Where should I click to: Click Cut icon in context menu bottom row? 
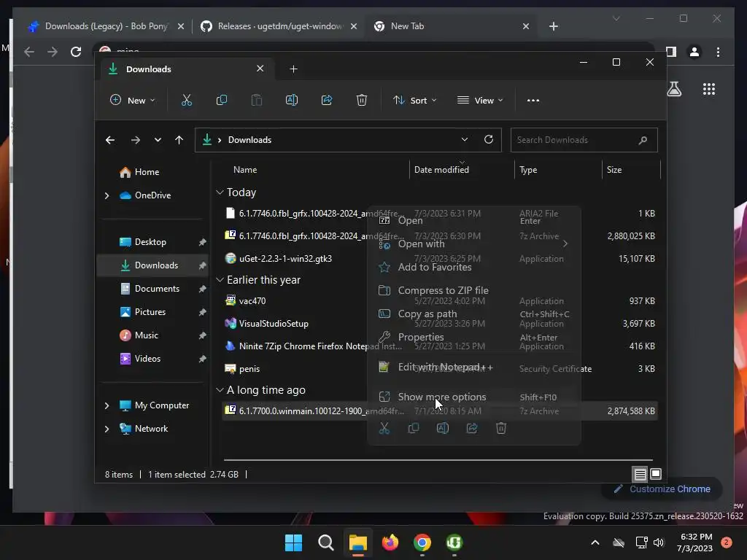point(384,428)
